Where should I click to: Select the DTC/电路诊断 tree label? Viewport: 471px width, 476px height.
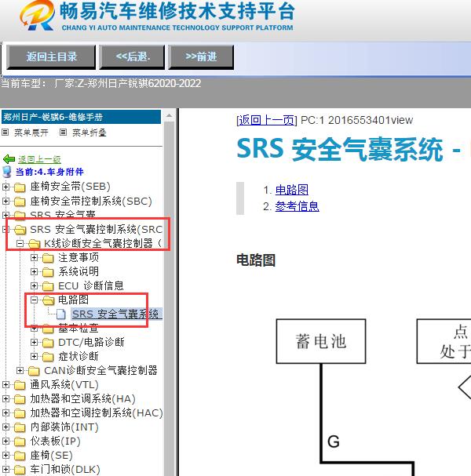point(91,343)
